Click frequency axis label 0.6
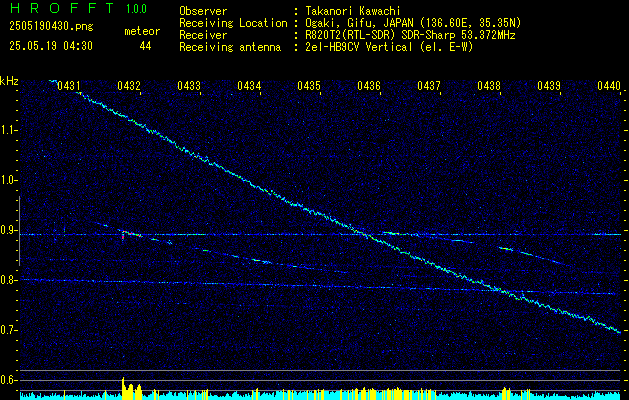629x400 pixels. pos(8,380)
